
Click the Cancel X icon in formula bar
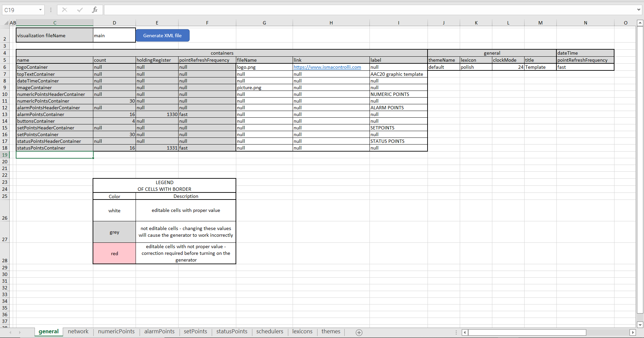(x=64, y=10)
